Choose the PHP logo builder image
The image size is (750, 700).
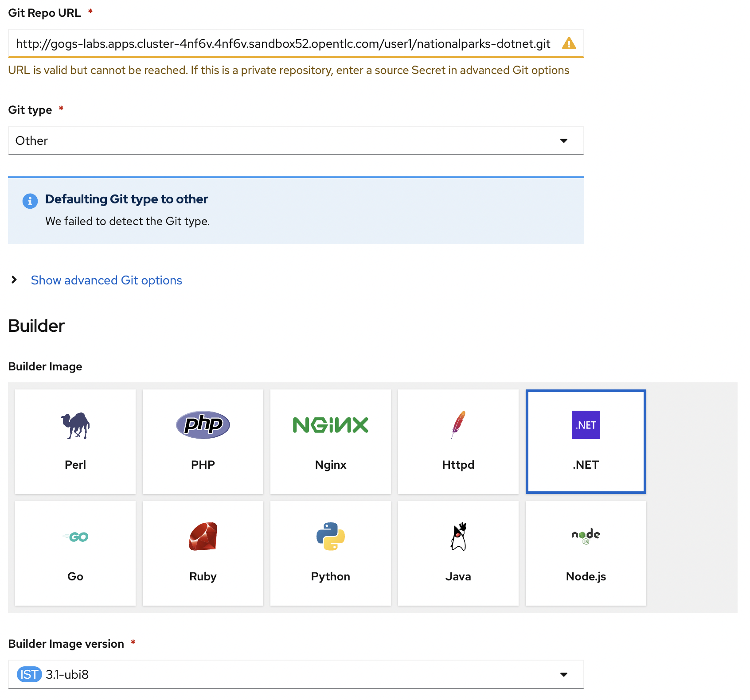click(203, 425)
